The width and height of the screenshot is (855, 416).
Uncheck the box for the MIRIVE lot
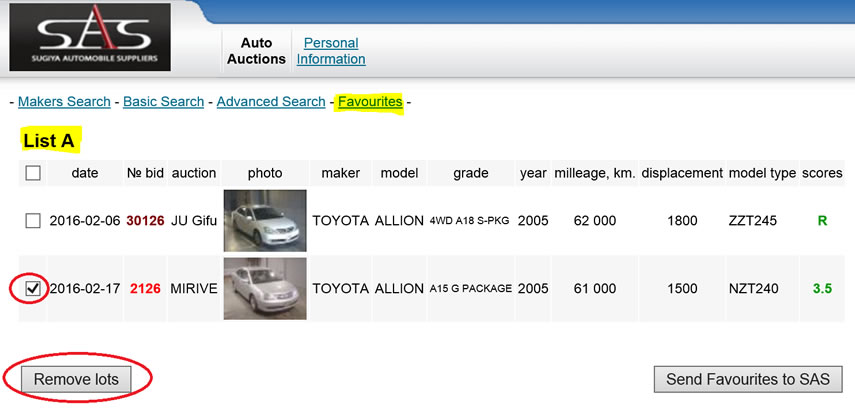pos(33,289)
